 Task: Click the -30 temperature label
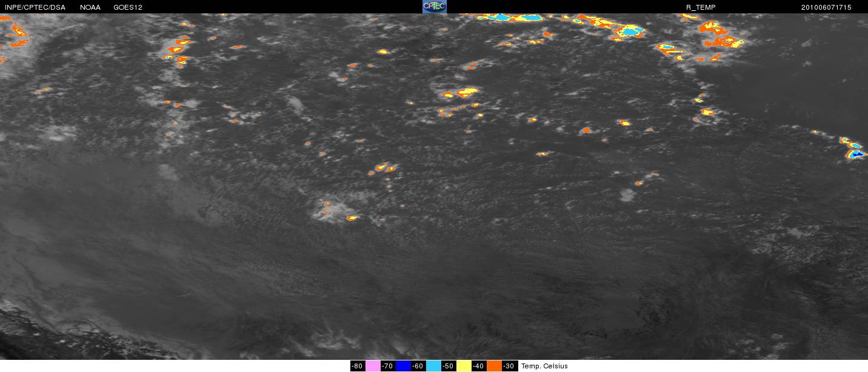pos(509,366)
